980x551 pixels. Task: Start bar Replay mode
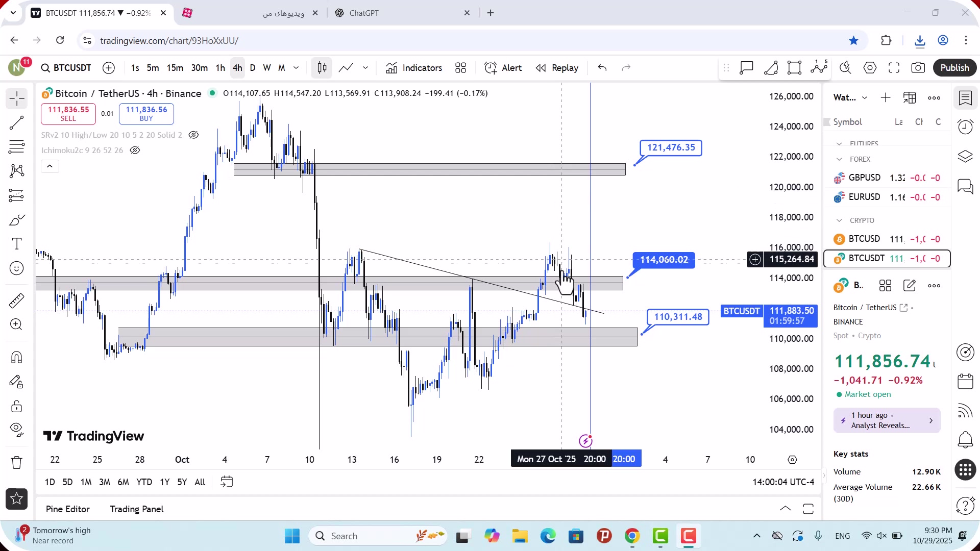click(557, 68)
